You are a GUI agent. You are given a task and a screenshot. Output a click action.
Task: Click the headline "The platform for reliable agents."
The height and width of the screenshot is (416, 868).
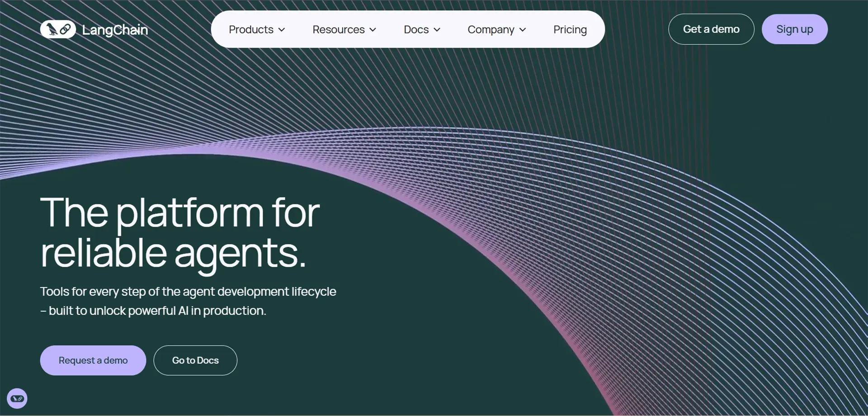click(x=179, y=232)
